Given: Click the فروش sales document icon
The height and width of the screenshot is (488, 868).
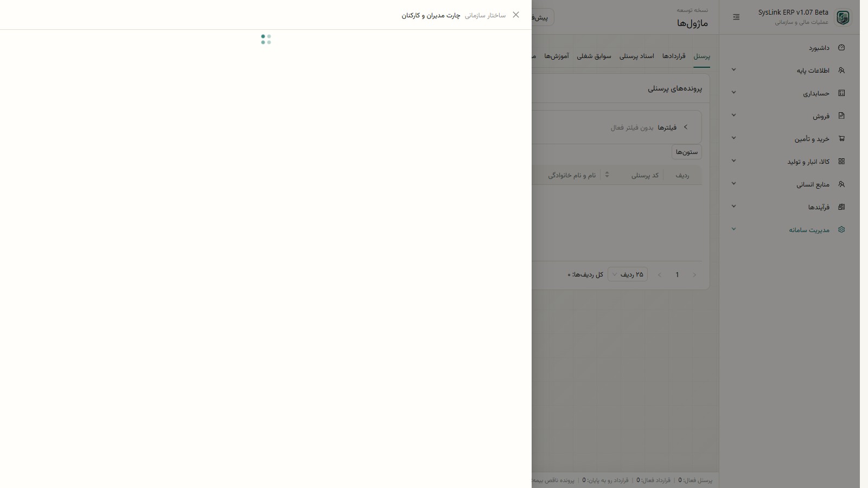Looking at the screenshot, I should [841, 116].
